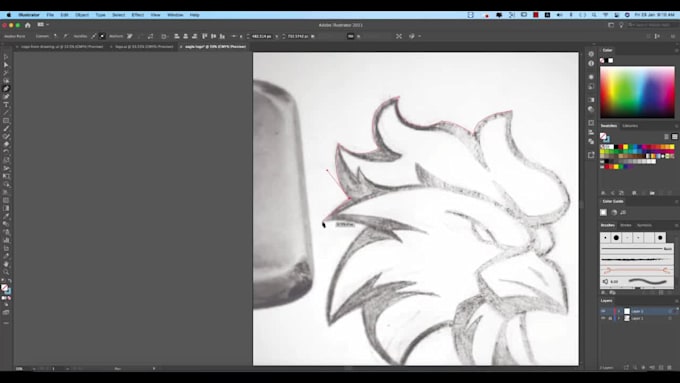The width and height of the screenshot is (680, 383).
Task: Select the Zoom tool
Action: pos(6,272)
